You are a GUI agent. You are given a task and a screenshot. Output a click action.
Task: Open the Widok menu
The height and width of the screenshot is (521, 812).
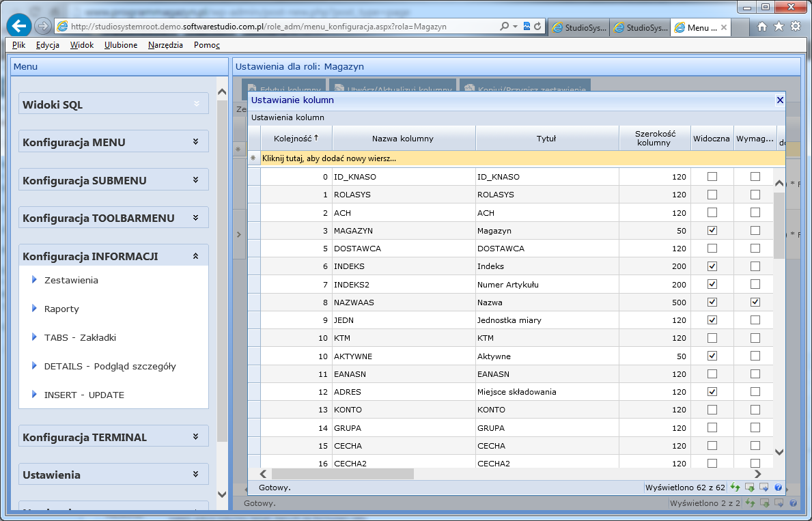point(82,45)
